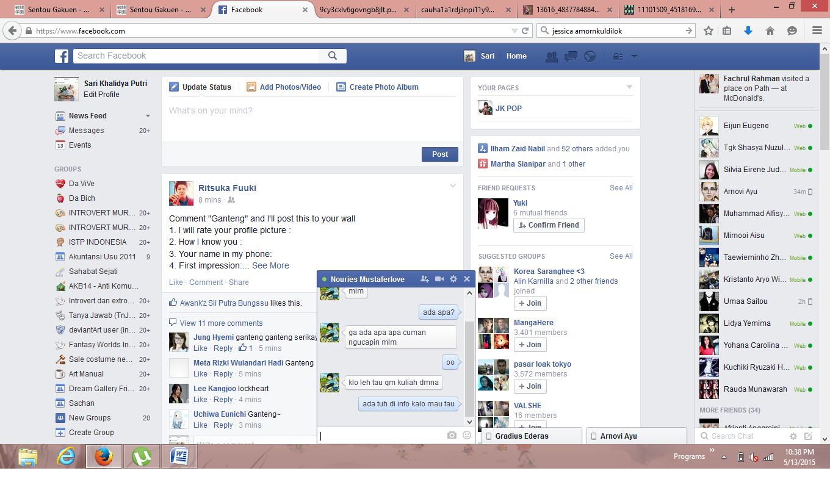Start a video call with Nouries Mustaferlove
Viewport: 830px width, 504px height.
click(x=439, y=279)
